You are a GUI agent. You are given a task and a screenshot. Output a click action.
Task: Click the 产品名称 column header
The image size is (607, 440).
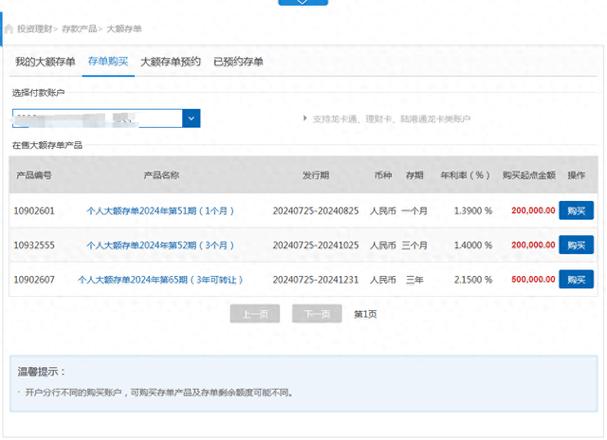click(161, 175)
